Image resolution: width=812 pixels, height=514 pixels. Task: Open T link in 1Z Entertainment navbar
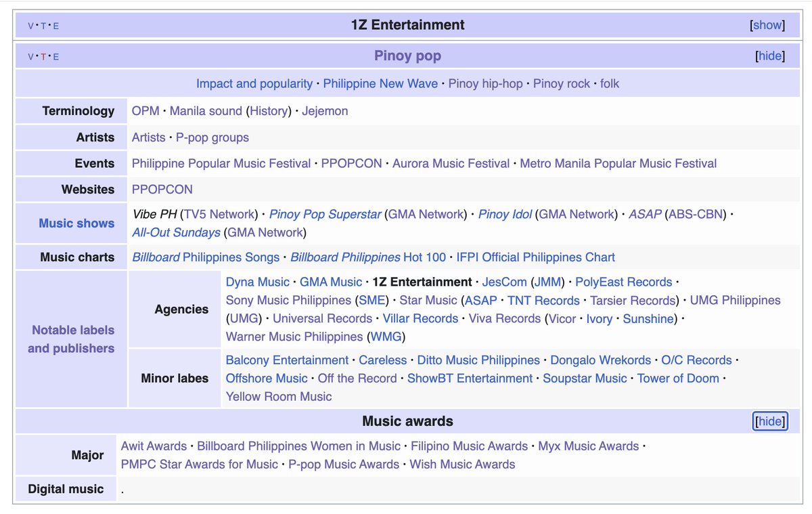43,26
